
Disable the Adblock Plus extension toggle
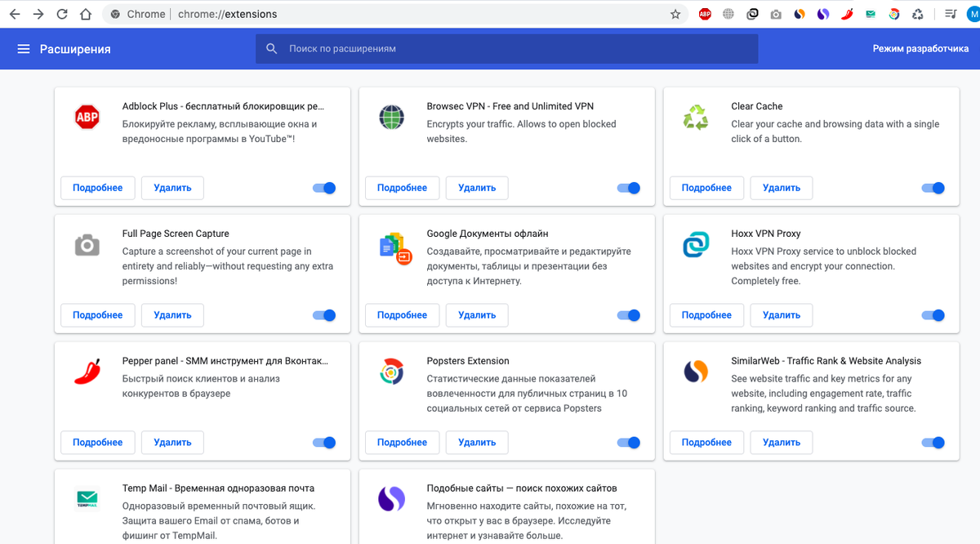tap(324, 188)
